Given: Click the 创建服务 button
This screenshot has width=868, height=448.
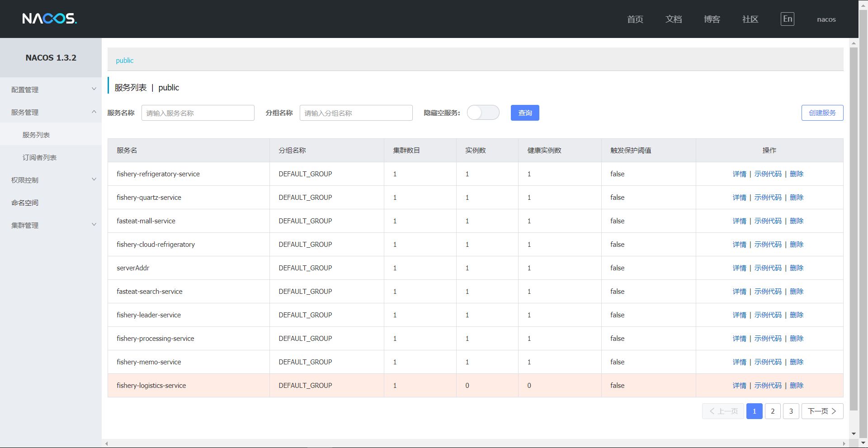Looking at the screenshot, I should pos(822,113).
